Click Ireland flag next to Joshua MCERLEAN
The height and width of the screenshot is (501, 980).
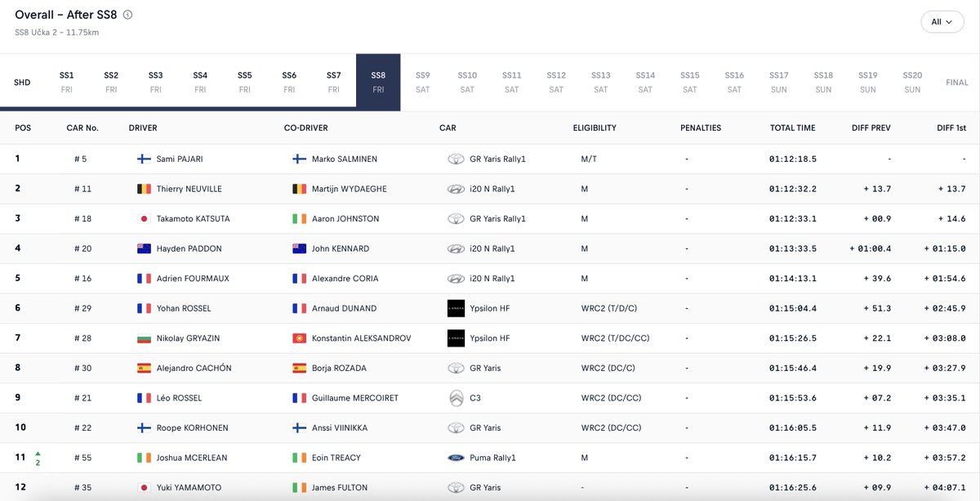[145, 458]
